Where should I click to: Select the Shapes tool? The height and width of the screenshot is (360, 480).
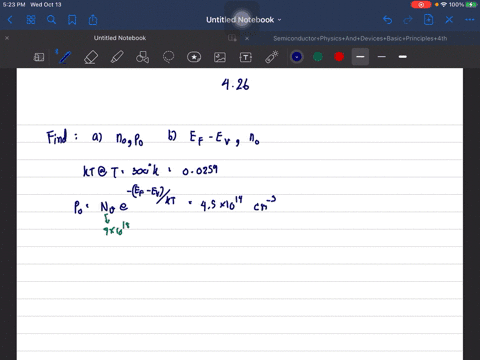point(142,57)
